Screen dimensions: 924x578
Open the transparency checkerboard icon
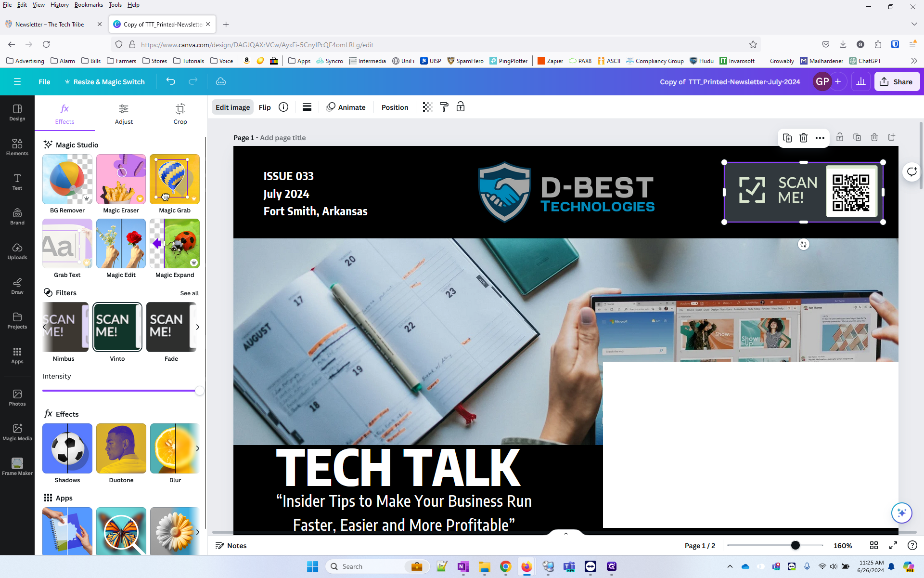coord(427,107)
